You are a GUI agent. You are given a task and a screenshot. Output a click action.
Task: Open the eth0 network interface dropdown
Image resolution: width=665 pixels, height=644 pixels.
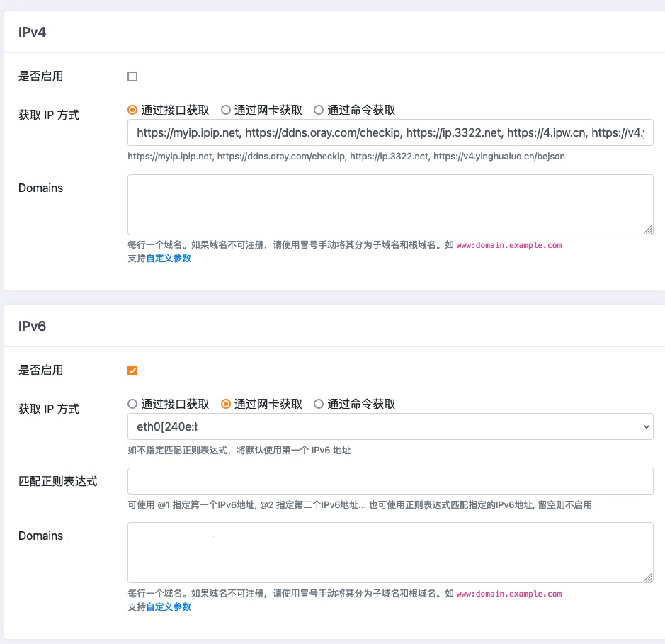tap(390, 426)
